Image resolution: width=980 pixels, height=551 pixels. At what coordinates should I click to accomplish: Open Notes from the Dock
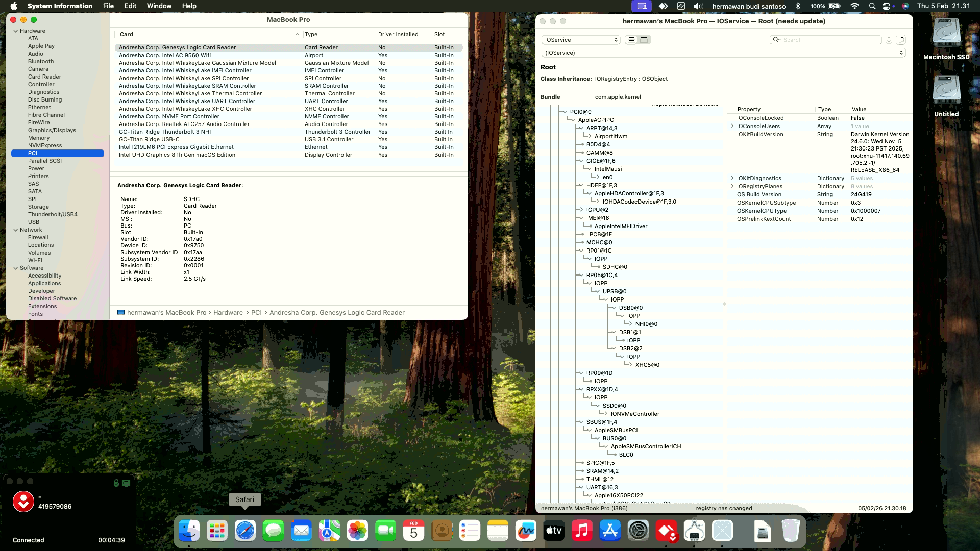point(498,531)
